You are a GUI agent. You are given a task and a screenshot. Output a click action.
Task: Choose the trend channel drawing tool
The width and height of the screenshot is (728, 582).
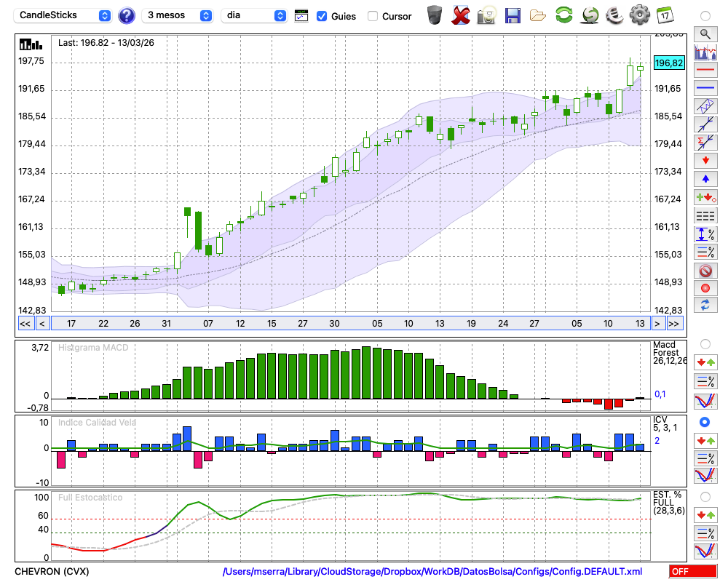pyautogui.click(x=705, y=106)
